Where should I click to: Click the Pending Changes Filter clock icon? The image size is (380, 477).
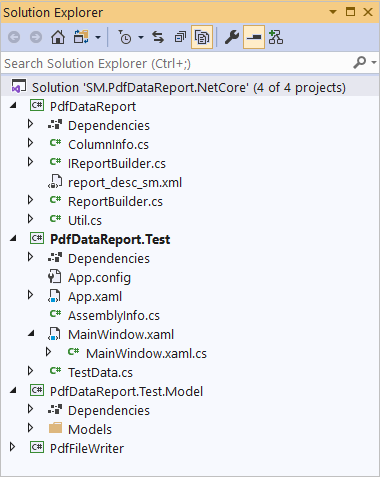[125, 37]
